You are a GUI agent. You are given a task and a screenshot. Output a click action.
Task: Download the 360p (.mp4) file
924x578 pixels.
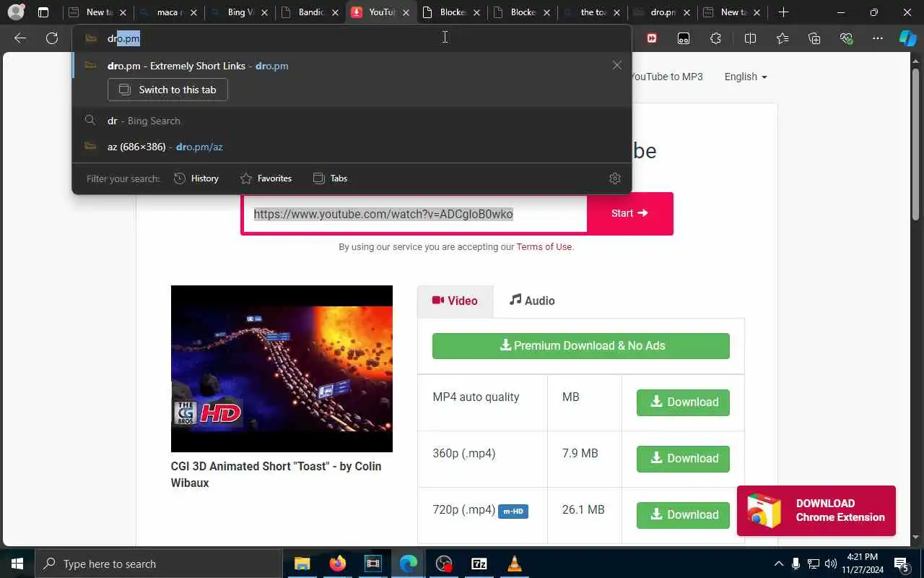683,459
